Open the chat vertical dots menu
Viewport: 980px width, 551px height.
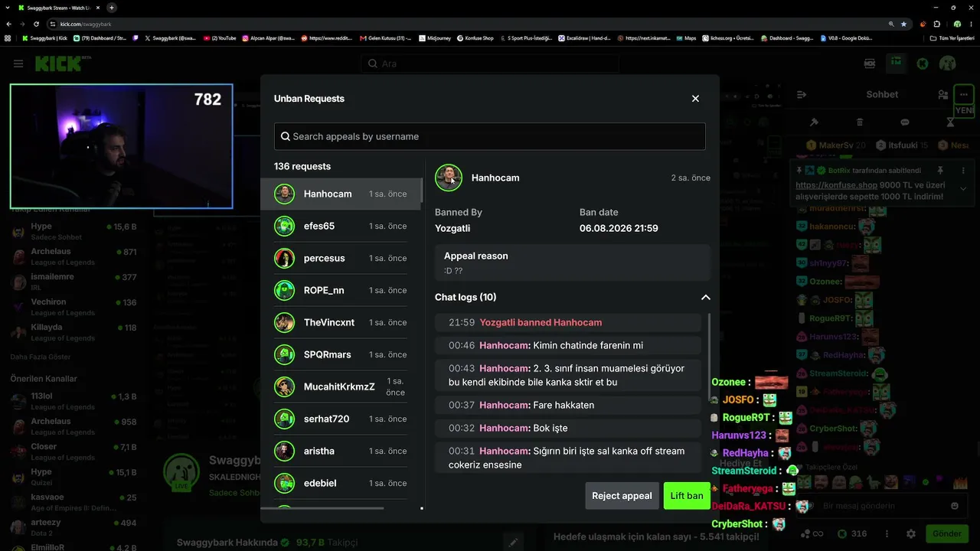click(x=887, y=533)
